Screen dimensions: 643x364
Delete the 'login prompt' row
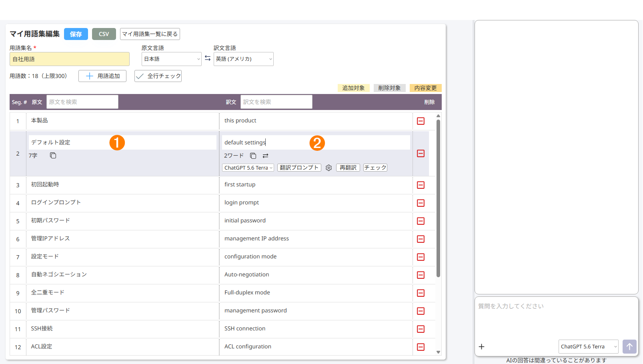pyautogui.click(x=421, y=203)
